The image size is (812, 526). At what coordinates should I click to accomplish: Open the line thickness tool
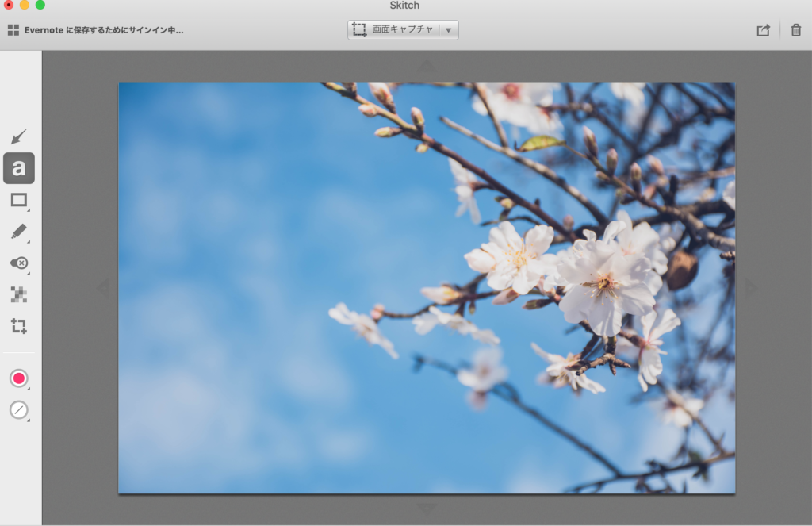19,410
